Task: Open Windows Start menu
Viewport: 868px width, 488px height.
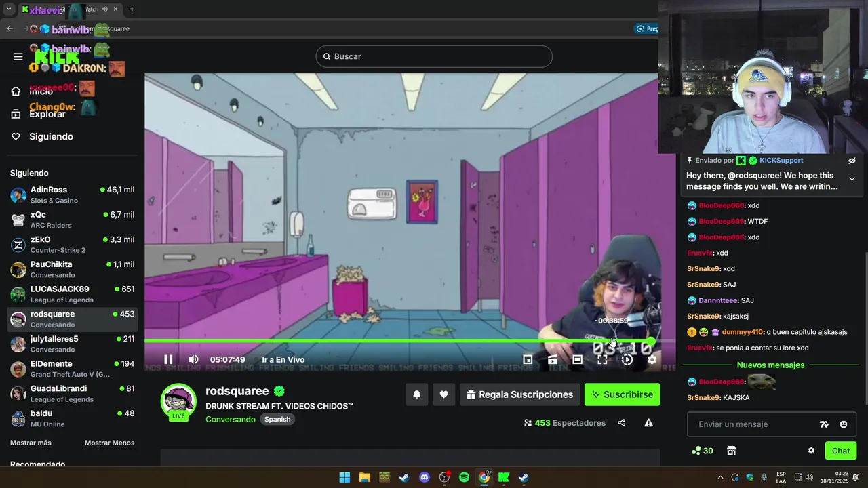Action: click(x=344, y=477)
